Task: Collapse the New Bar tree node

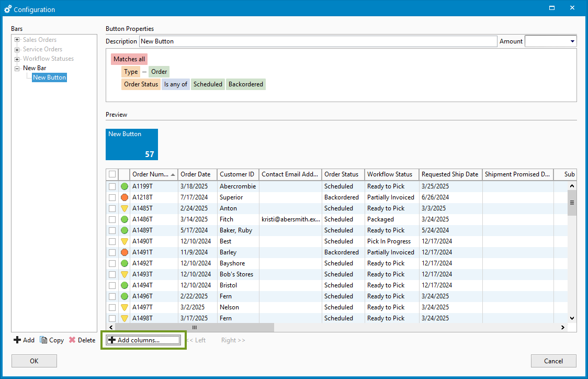Action: click(17, 68)
